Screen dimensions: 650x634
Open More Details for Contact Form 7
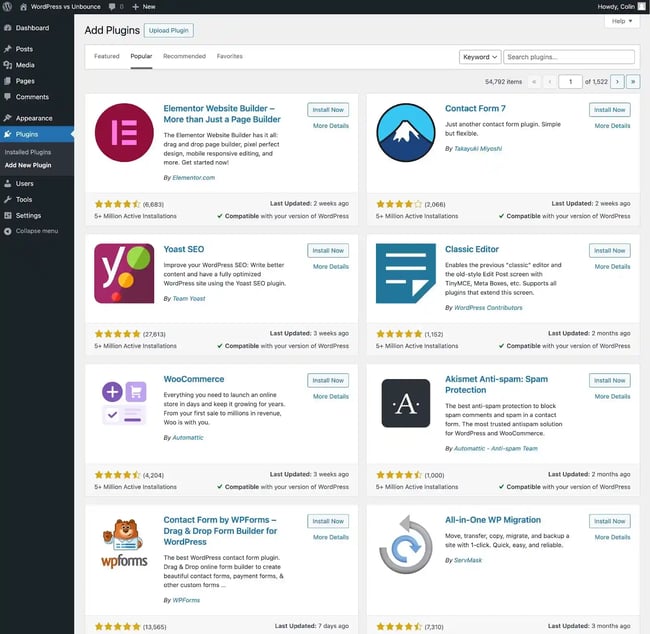612,126
